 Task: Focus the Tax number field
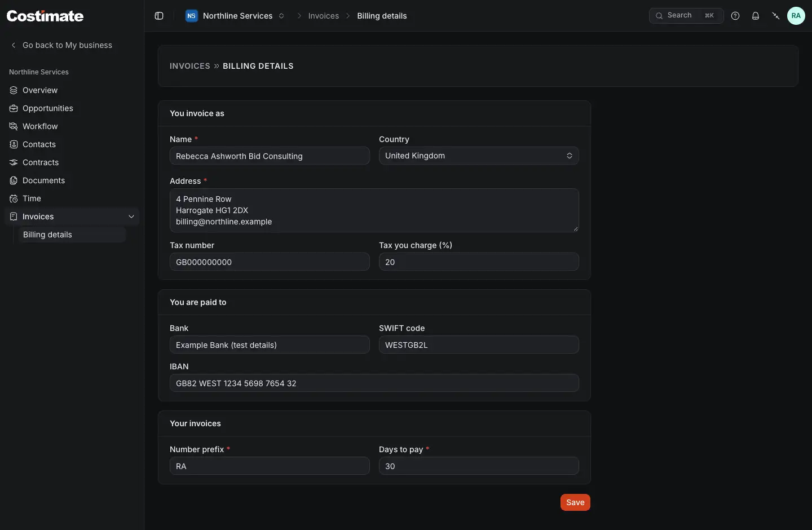[270, 262]
